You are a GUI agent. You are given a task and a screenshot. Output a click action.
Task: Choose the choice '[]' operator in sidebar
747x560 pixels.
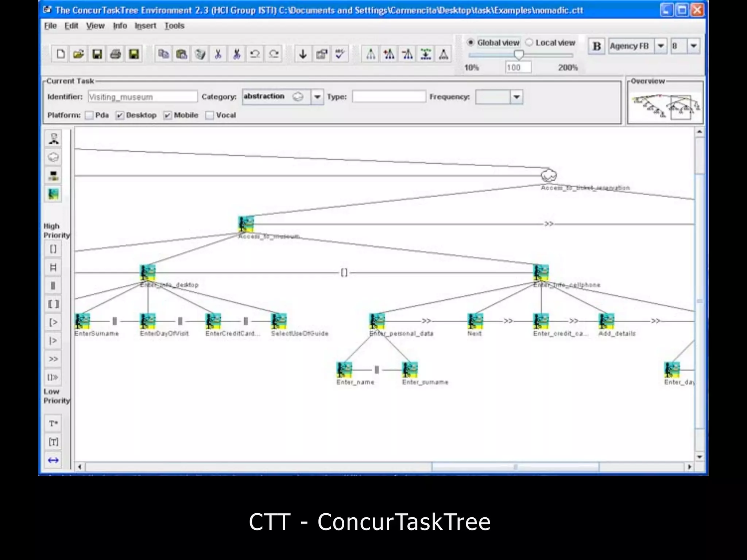tap(53, 249)
